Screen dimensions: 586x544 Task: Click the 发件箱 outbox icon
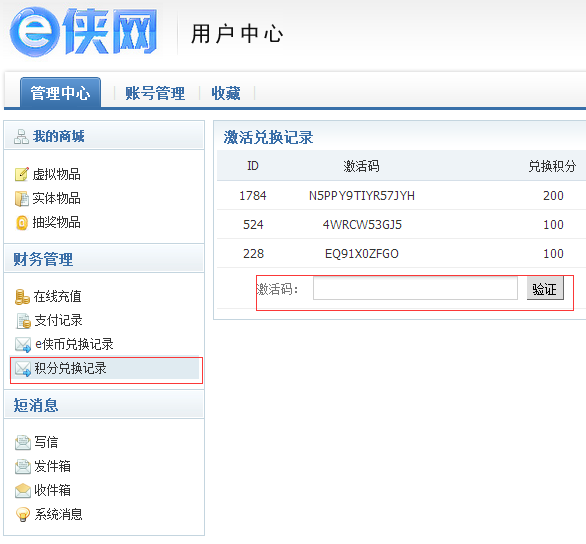(23, 467)
